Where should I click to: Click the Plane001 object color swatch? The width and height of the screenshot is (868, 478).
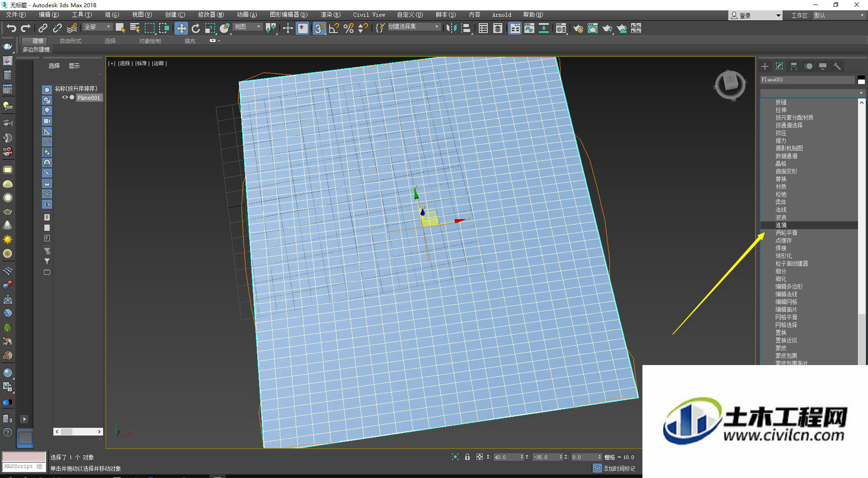[861, 80]
